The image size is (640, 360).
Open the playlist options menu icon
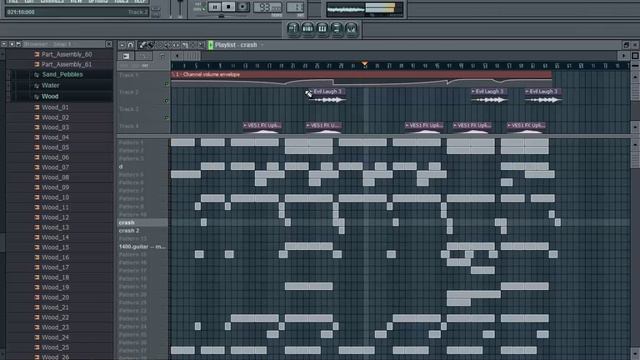[x=122, y=45]
